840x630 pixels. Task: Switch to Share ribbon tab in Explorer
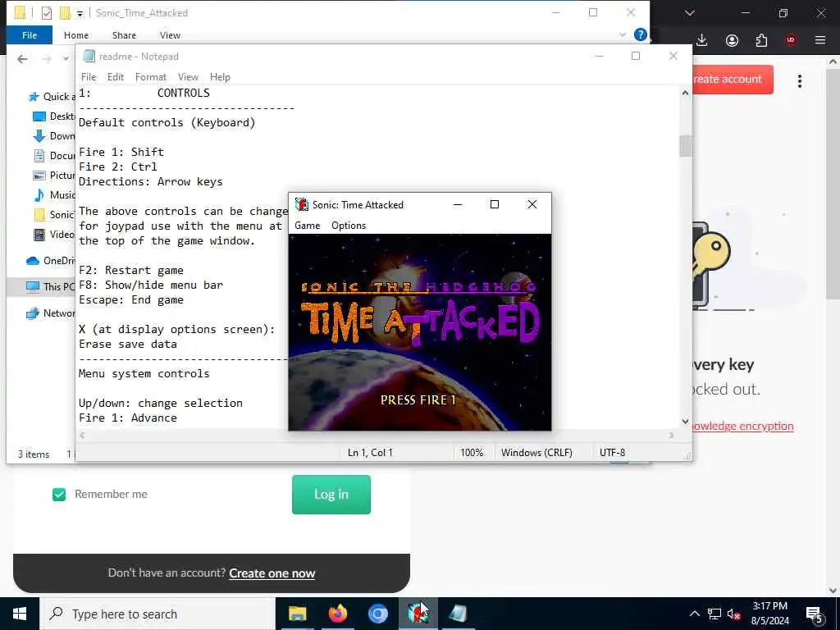pyautogui.click(x=124, y=35)
